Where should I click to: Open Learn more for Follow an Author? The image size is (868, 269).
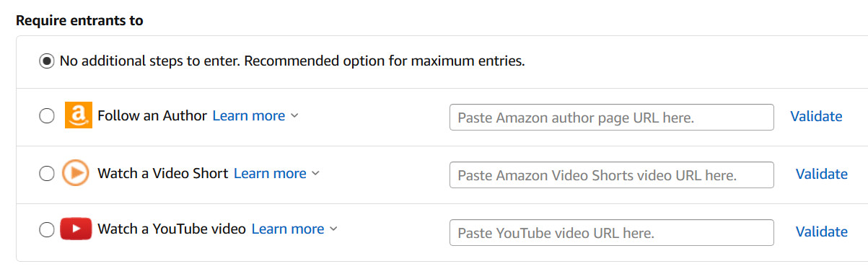point(249,115)
